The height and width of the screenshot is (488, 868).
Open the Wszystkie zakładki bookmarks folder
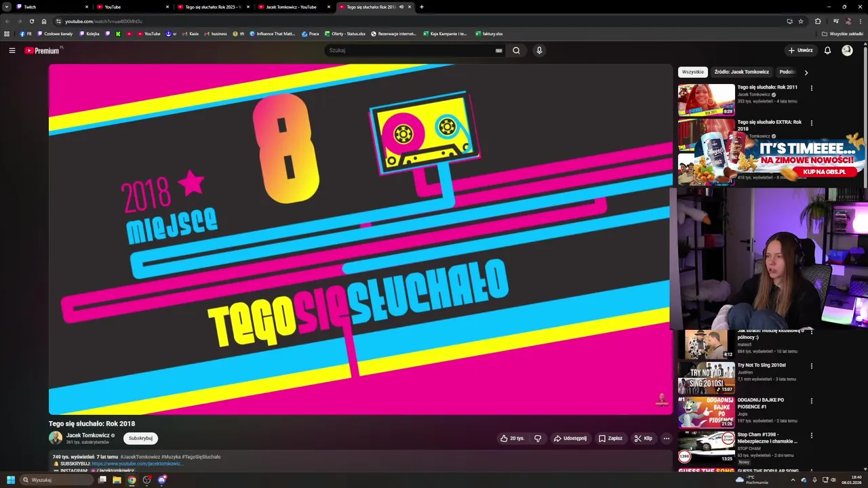click(842, 33)
